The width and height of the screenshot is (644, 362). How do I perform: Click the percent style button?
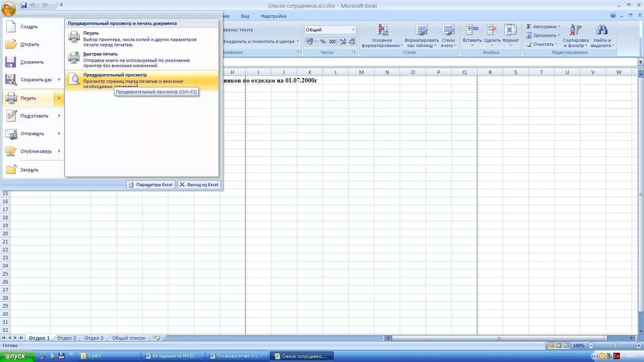click(x=323, y=41)
